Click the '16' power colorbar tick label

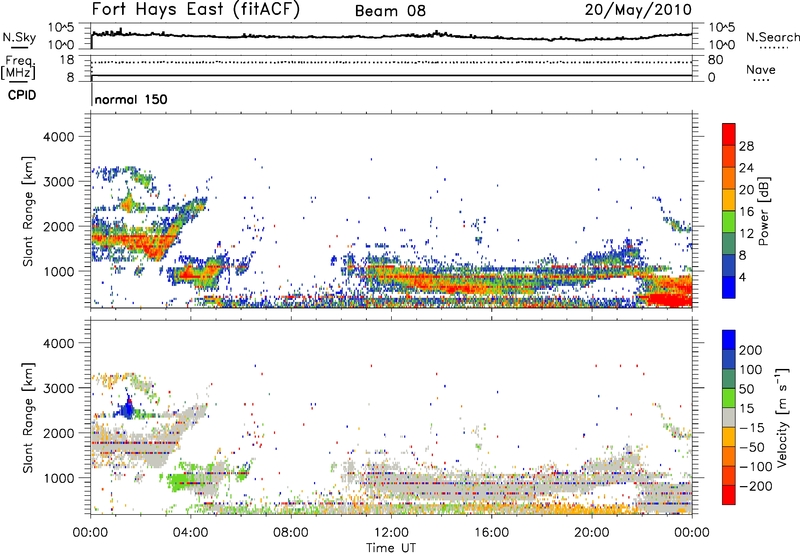[x=746, y=212]
